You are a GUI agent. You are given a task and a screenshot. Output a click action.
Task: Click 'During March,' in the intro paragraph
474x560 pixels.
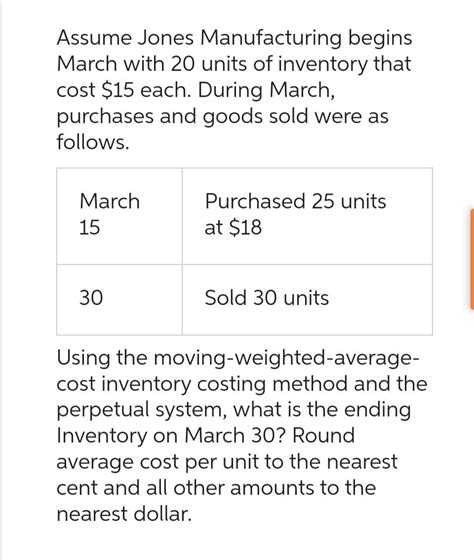coord(266,90)
